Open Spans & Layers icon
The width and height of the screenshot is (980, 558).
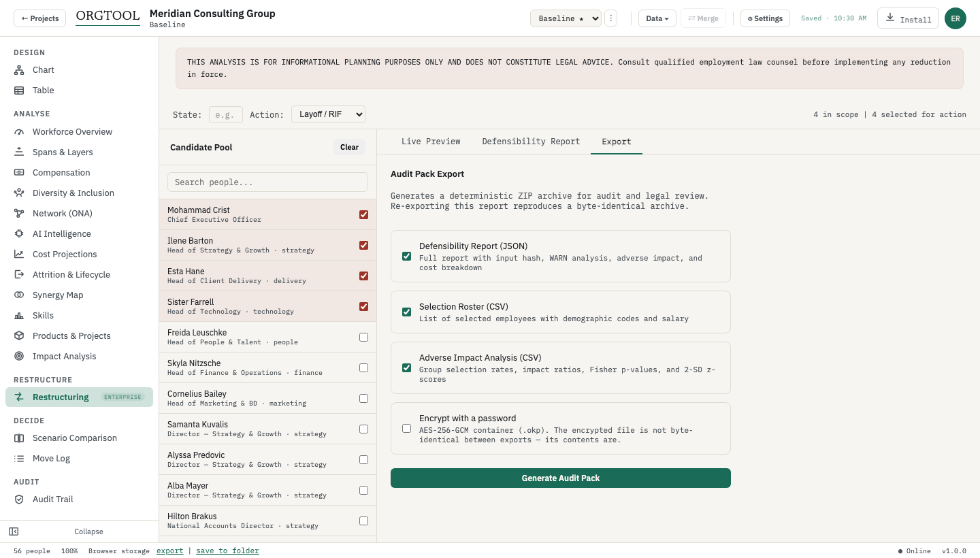[19, 152]
